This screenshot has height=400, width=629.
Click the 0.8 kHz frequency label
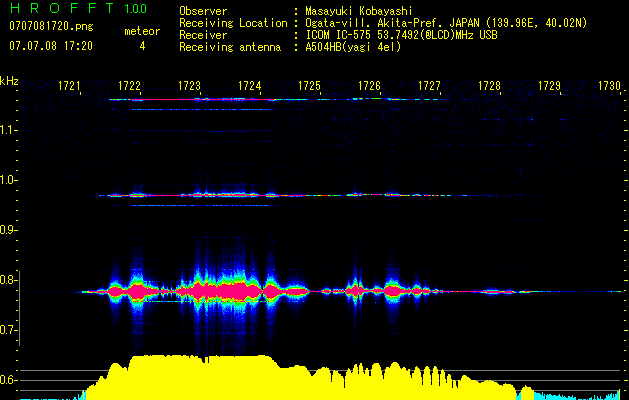pyautogui.click(x=8, y=280)
